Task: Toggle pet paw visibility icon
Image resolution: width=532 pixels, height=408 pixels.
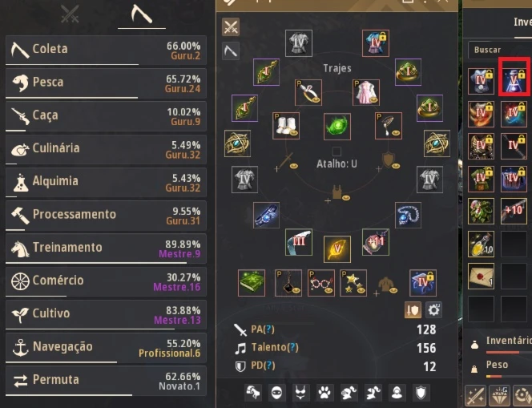Action: pos(324,393)
